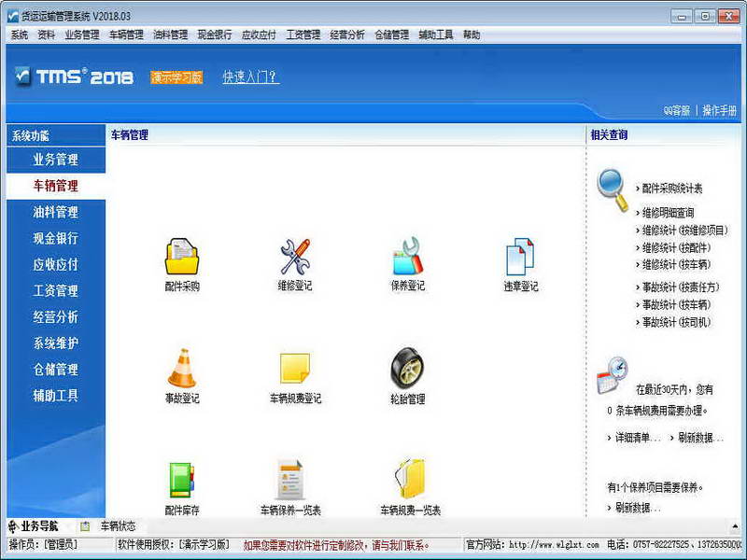Click the 维修登记 tools icon
The width and height of the screenshot is (747, 560).
pos(294,257)
